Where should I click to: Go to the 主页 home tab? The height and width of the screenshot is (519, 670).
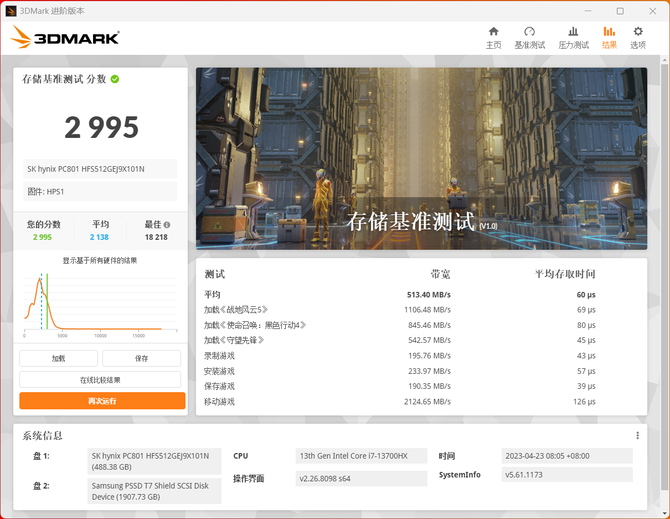494,38
